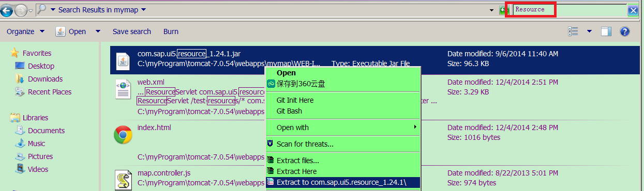This screenshot has width=644, height=191.
Task: Click the search magnifier icon in address bar
Action: tap(42, 9)
